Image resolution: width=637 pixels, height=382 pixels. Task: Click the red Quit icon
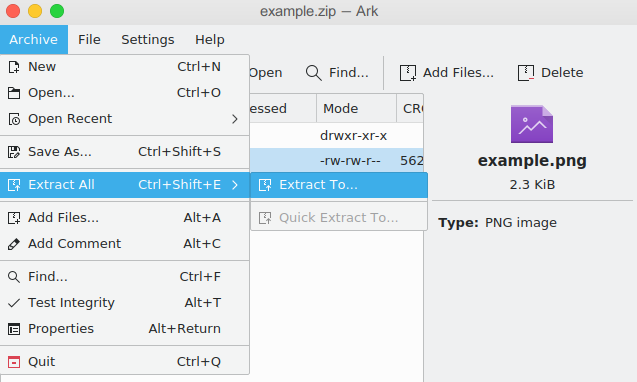point(14,362)
